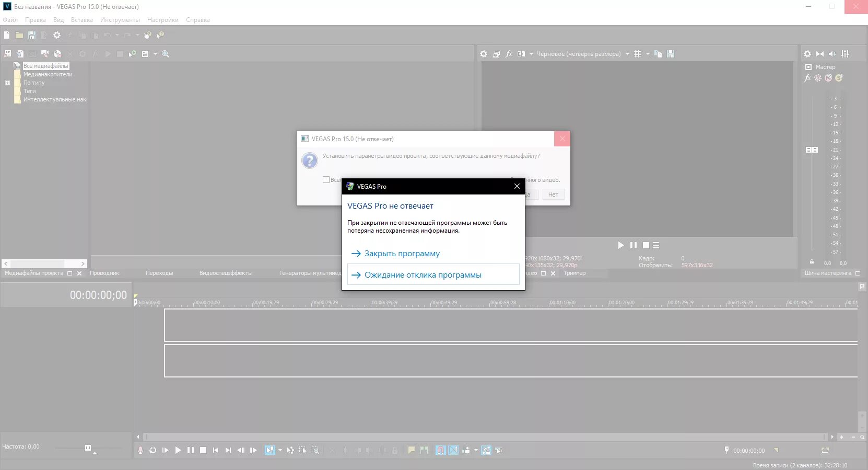This screenshot has width=868, height=470.
Task: Open video preview properties gear icon
Action: point(484,54)
